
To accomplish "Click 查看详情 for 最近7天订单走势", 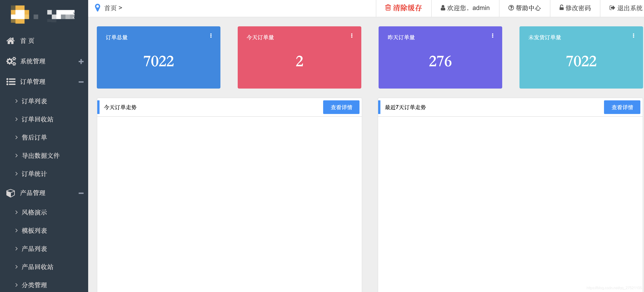I will click(622, 107).
